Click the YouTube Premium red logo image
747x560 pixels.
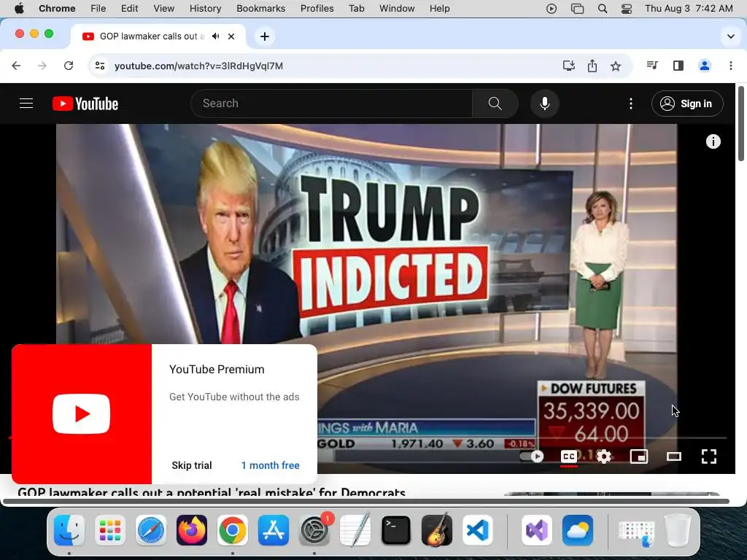point(82,414)
